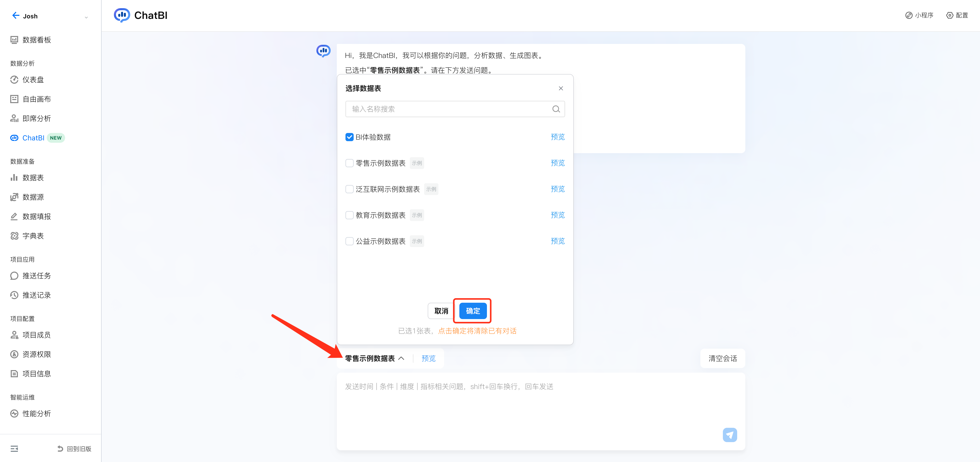Close the 选择数据表 dialog with X

(x=560, y=89)
